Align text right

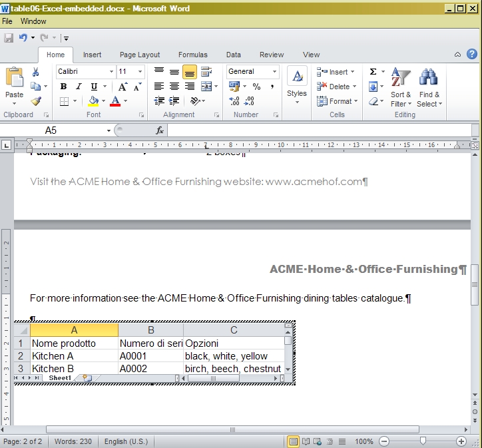click(x=190, y=87)
